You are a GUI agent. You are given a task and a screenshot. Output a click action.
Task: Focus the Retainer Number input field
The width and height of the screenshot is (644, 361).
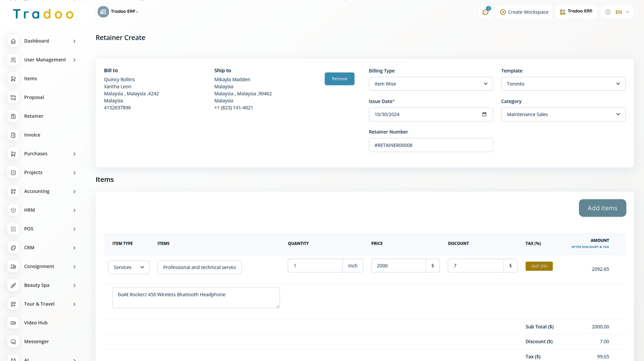[x=430, y=145]
